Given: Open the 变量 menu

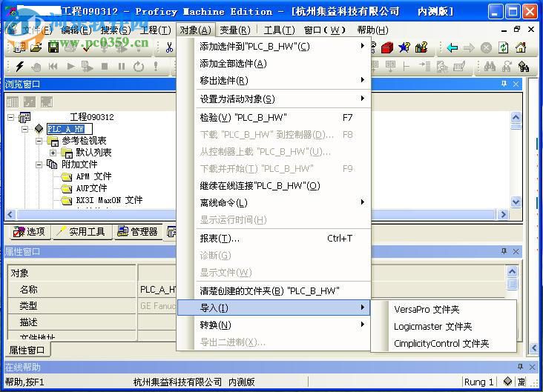Looking at the screenshot, I should [x=235, y=30].
